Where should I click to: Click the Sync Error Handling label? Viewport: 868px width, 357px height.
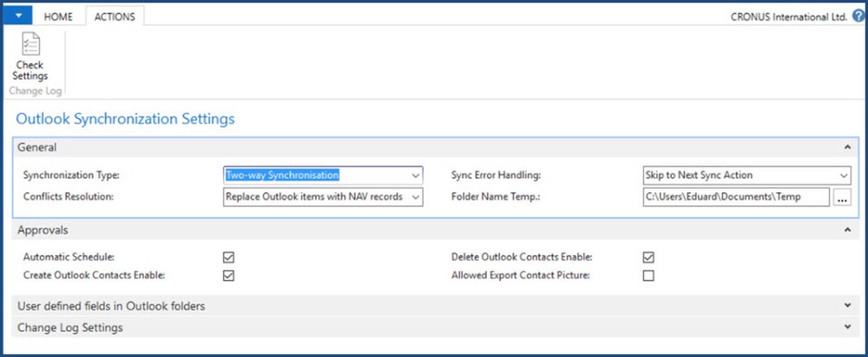pyautogui.click(x=496, y=176)
